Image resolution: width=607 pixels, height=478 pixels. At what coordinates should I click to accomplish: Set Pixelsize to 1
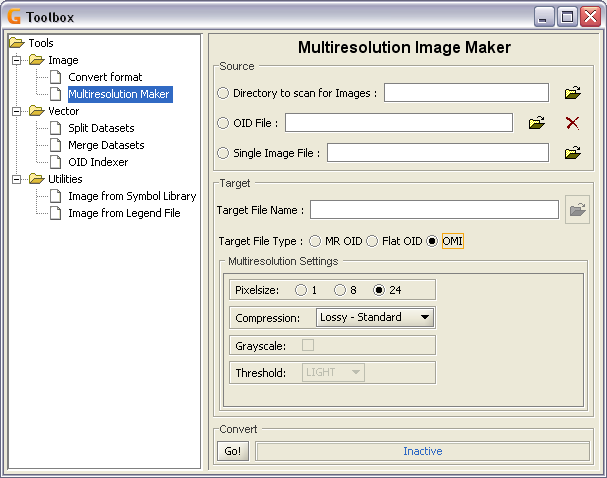coord(301,290)
